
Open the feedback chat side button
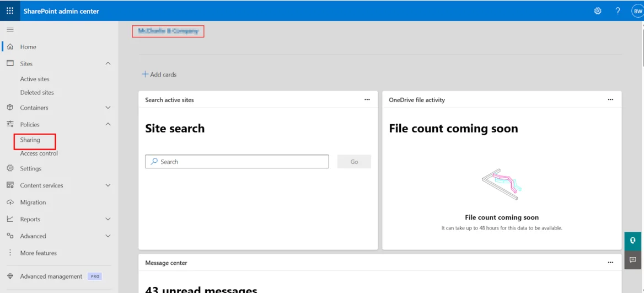click(633, 260)
